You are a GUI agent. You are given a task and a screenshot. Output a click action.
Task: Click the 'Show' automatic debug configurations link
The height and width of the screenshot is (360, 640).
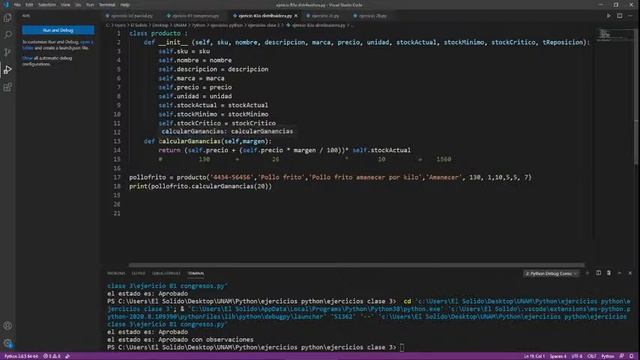click(x=27, y=58)
